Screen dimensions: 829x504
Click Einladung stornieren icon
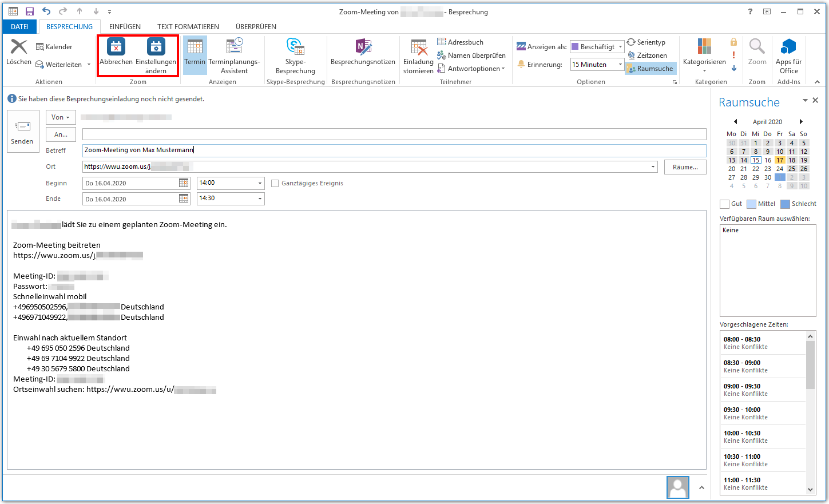(x=418, y=47)
